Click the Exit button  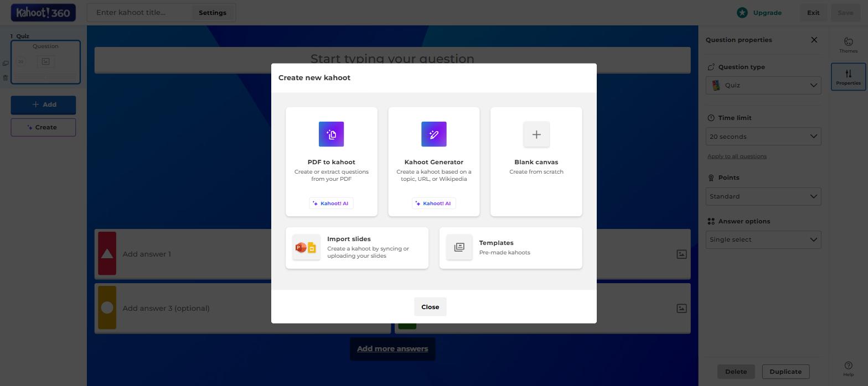tap(813, 13)
